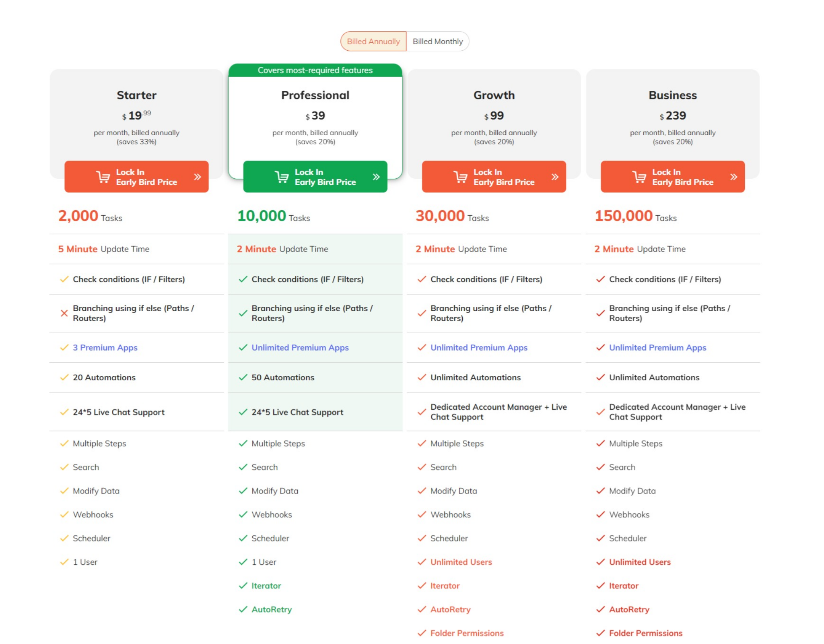Click the Growth plan title
This screenshot has width=824, height=644.
pos(494,95)
